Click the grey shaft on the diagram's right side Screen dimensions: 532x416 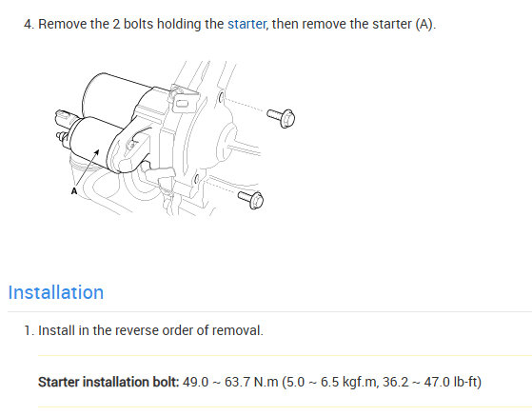pyautogui.click(x=245, y=149)
